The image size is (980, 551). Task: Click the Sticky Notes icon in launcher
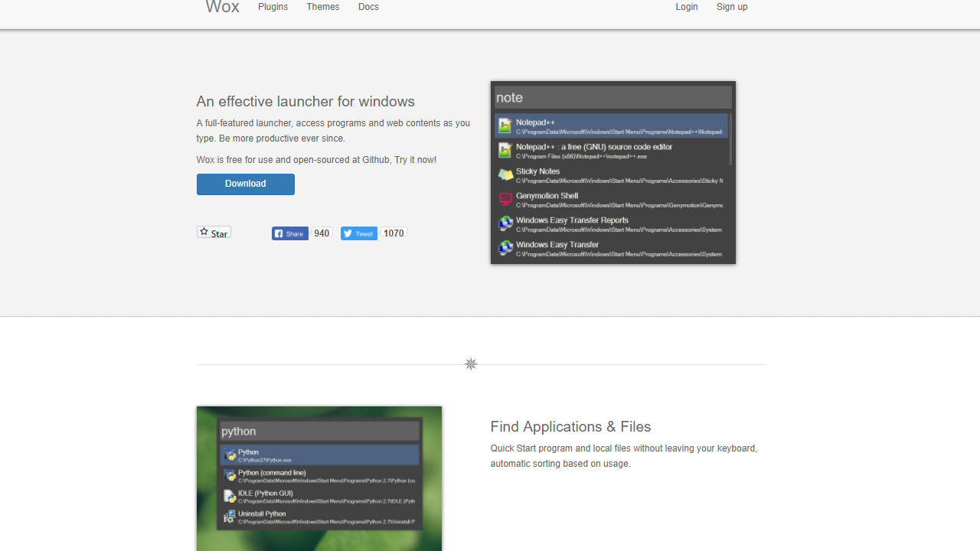point(505,175)
